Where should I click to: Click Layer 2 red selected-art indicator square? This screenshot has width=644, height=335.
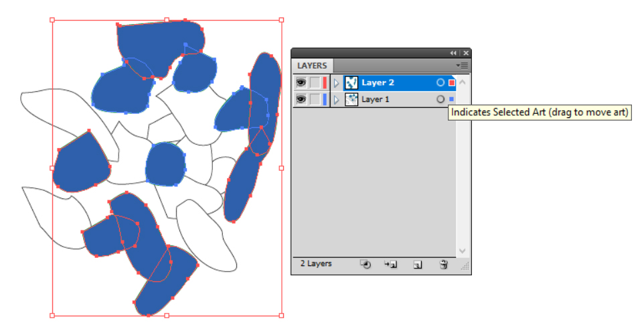pos(451,82)
